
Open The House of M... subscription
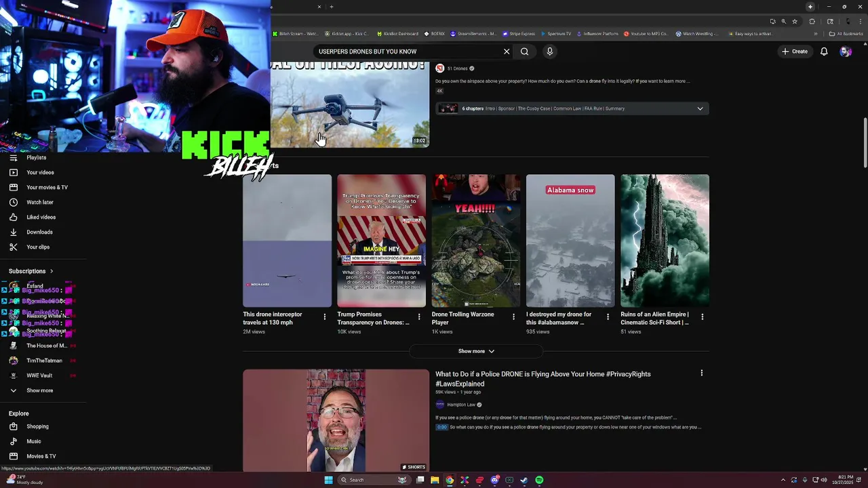tap(46, 346)
